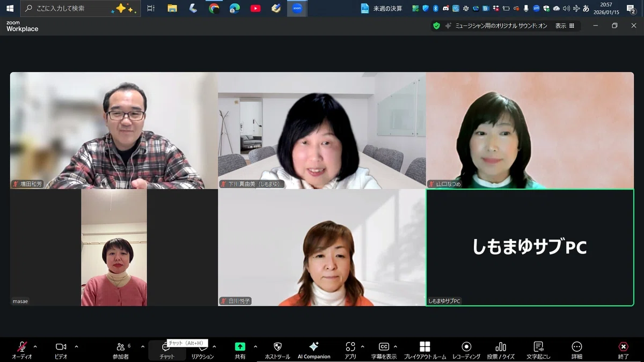The image size is (644, 362).
Task: Unmute the microphone with the オーディオ button
Action: 22,350
